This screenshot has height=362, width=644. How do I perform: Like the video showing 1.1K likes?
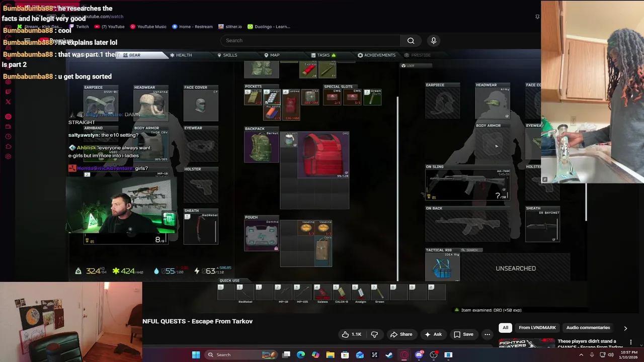click(x=352, y=334)
